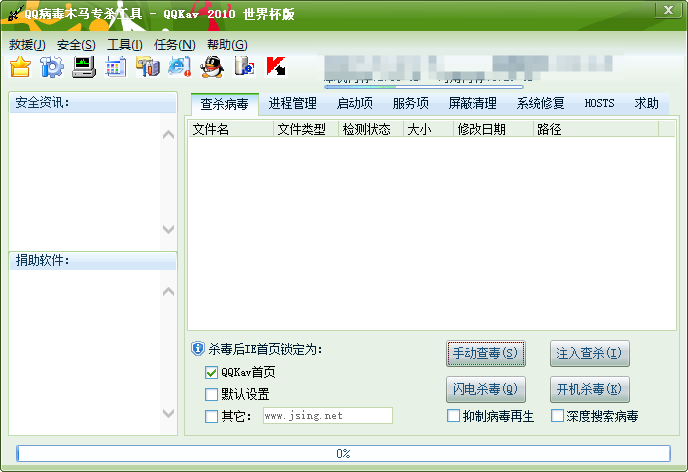Click the 手动查毒(S) button

[486, 354]
